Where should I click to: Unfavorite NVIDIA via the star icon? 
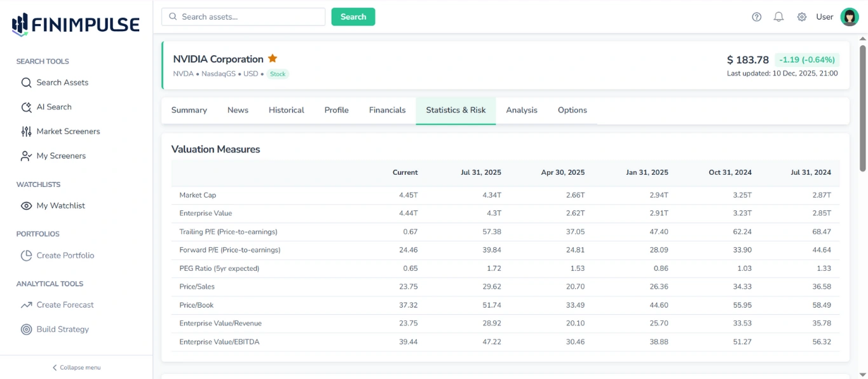coord(273,58)
